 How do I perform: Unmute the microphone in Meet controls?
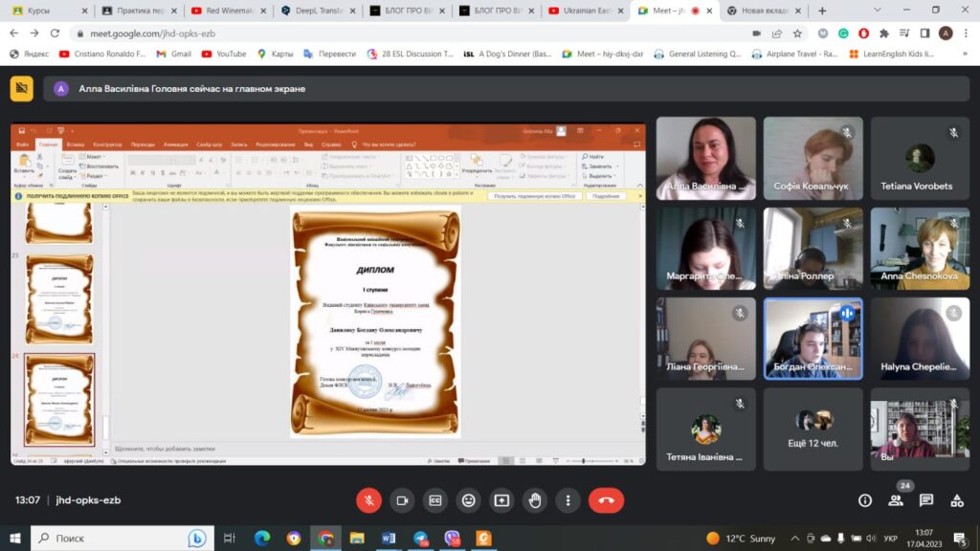[368, 500]
